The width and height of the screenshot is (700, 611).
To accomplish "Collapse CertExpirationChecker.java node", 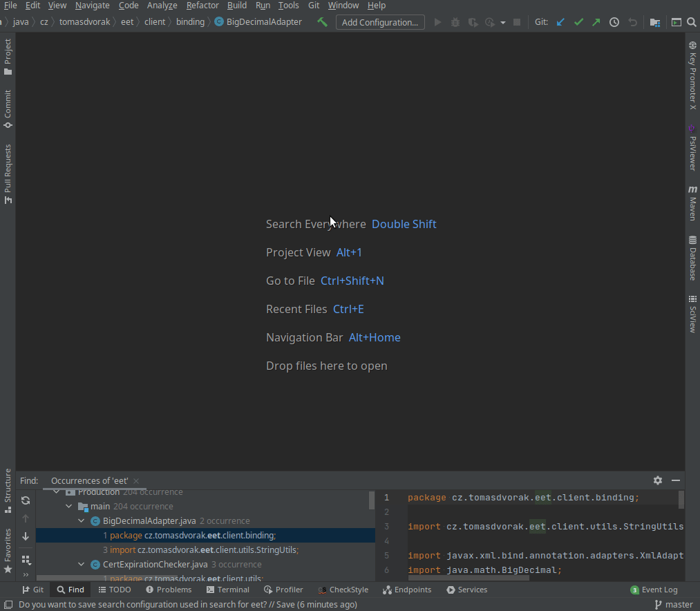I will [x=82, y=565].
